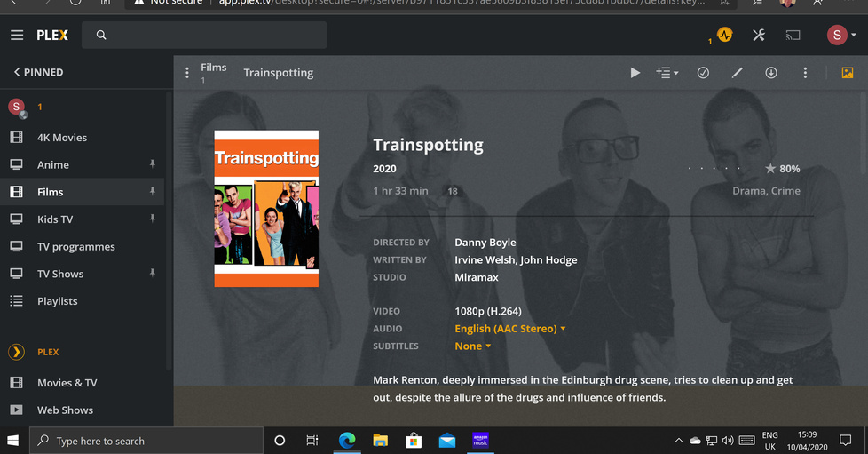868x454 pixels.
Task: Open the volume speaker tray icon
Action: click(x=728, y=441)
